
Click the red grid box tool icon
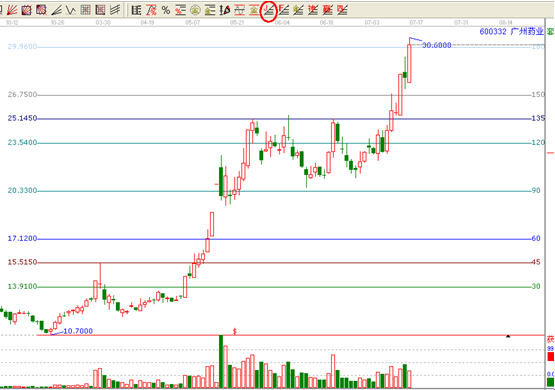click(x=85, y=10)
